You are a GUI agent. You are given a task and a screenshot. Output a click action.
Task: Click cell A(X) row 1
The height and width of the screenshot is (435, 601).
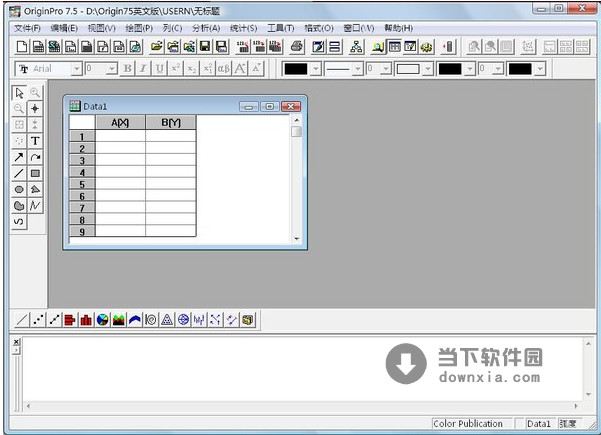click(x=120, y=136)
